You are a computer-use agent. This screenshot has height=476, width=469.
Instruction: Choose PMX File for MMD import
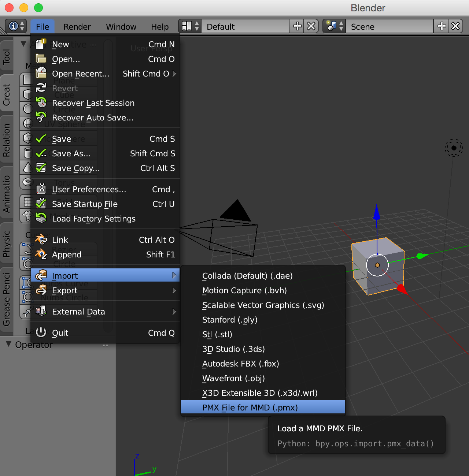coord(250,408)
